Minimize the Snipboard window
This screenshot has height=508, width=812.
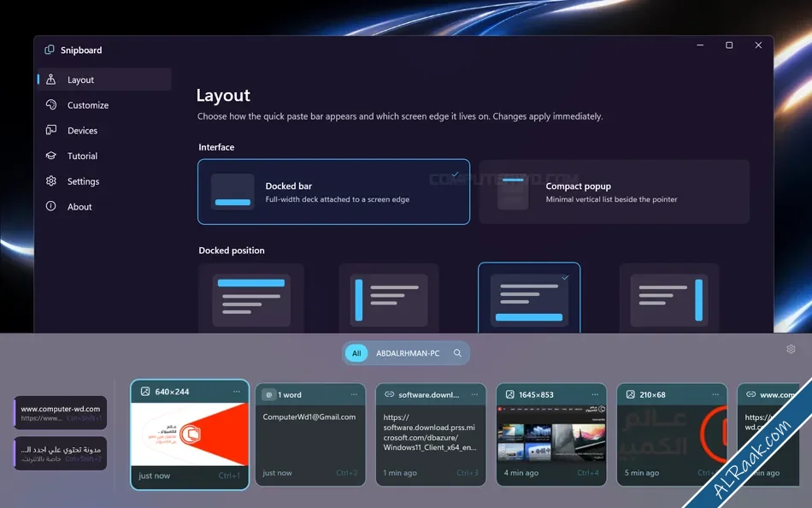coord(700,45)
